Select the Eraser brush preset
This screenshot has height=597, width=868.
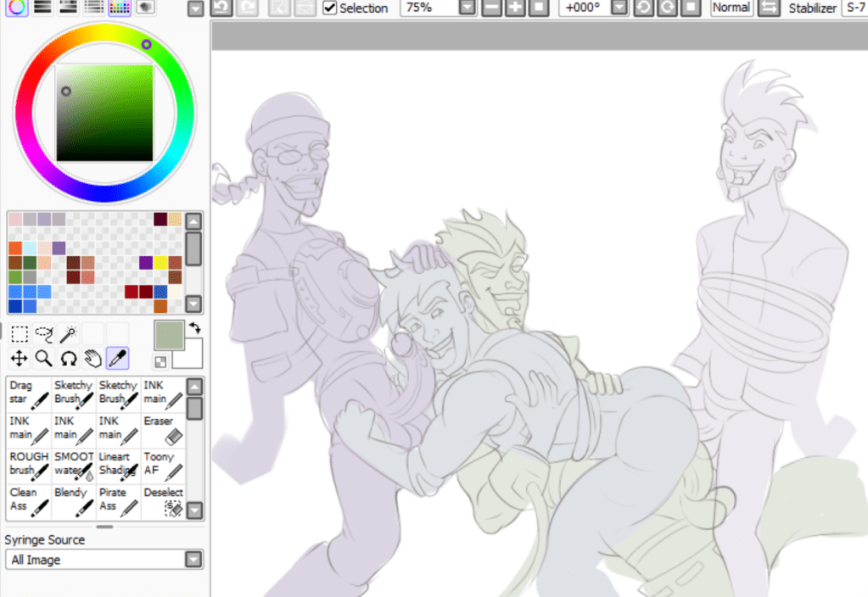(163, 430)
